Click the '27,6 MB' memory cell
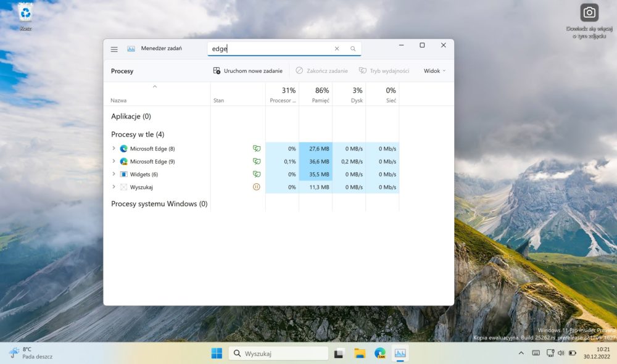The width and height of the screenshot is (617, 364). pyautogui.click(x=316, y=149)
